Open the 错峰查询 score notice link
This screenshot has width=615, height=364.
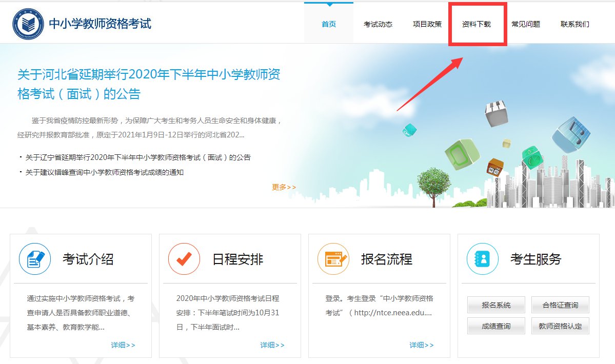click(105, 172)
